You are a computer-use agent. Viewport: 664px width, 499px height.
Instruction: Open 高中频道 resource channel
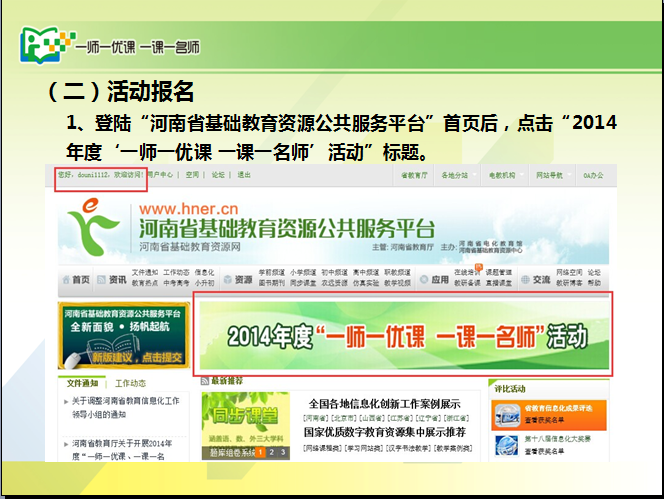point(366,272)
